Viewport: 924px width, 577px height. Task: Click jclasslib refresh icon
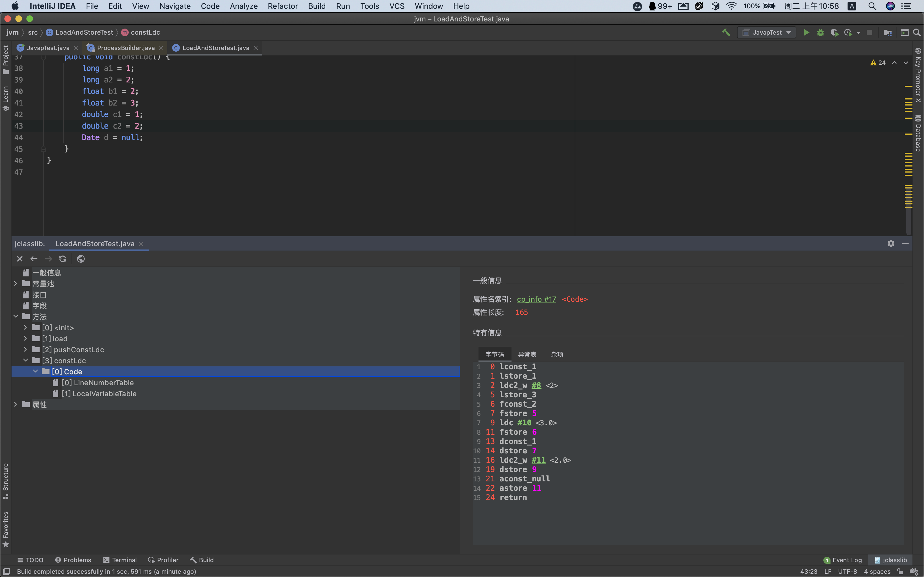pos(63,259)
